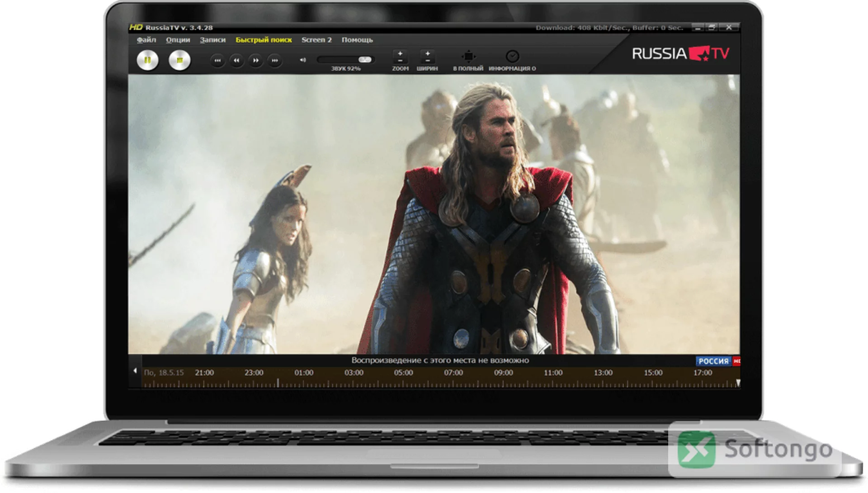
Task: Mute sound via the speaker icon
Action: 303,60
